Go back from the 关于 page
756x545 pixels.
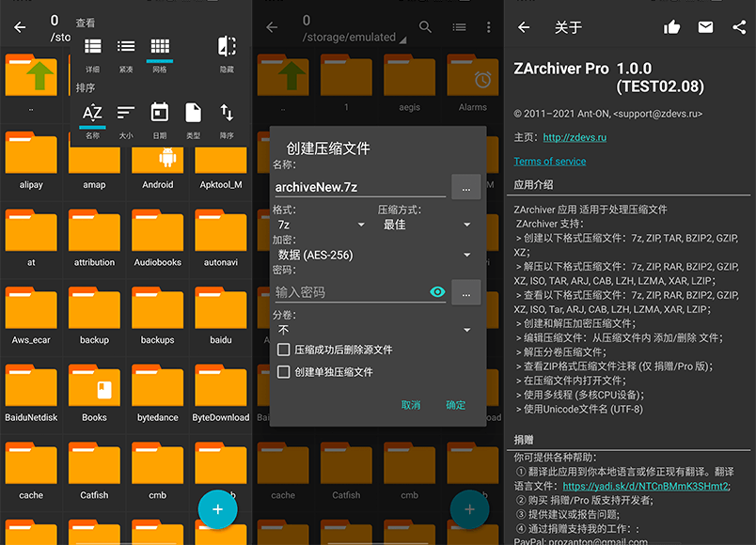click(x=524, y=27)
